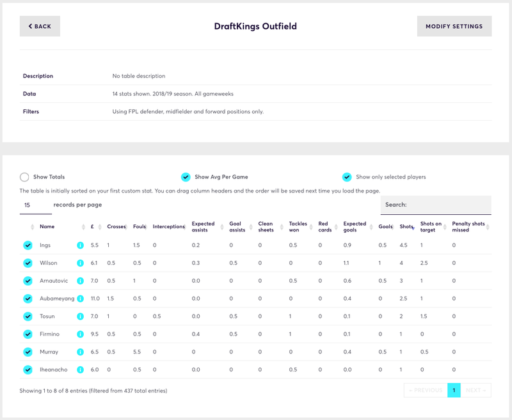Click the Filters description text
Image resolution: width=512 pixels, height=420 pixels.
click(188, 111)
